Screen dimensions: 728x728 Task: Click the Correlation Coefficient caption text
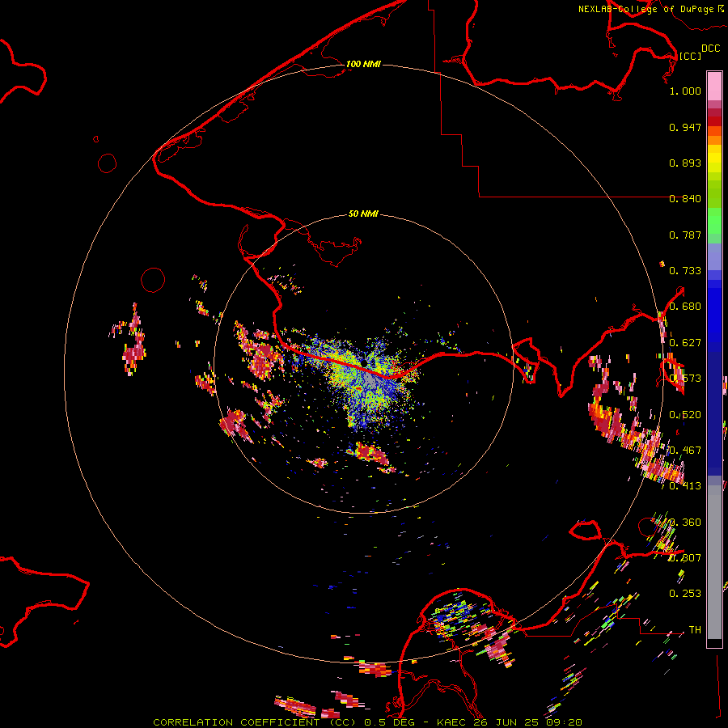367,722
